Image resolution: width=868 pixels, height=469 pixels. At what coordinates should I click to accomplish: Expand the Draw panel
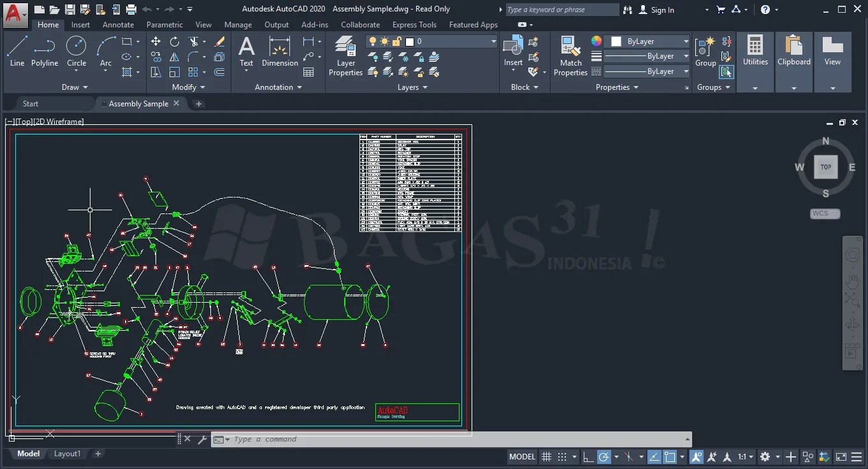75,87
